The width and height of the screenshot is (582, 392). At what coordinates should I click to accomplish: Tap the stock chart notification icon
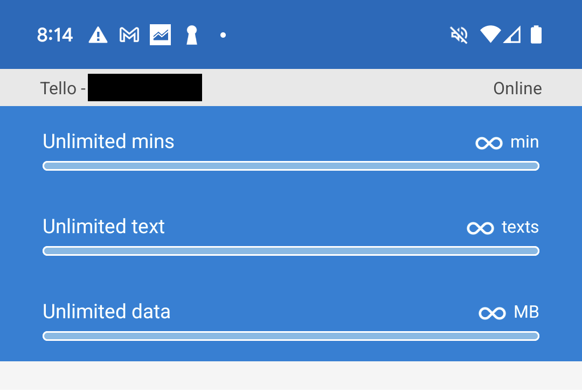(160, 35)
